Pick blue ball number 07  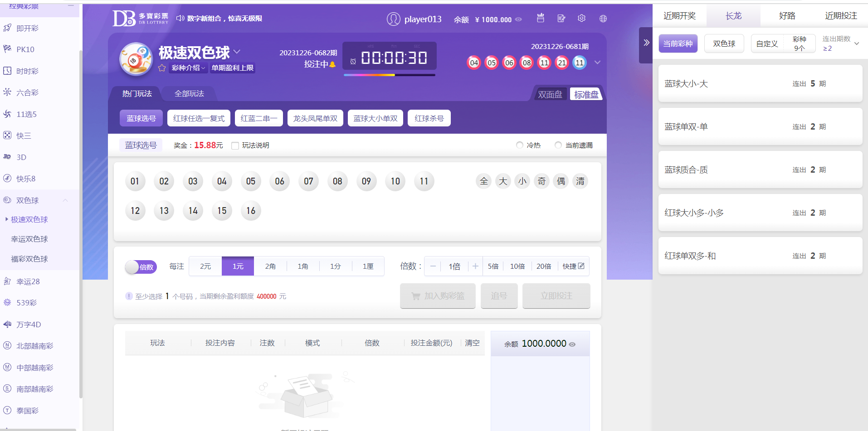[x=308, y=181]
